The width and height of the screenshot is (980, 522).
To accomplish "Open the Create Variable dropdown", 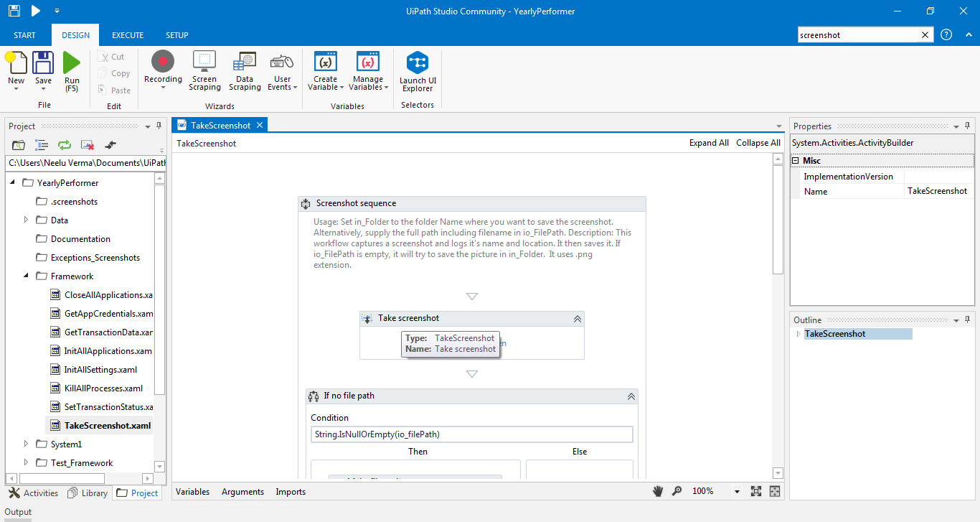I will coord(326,73).
